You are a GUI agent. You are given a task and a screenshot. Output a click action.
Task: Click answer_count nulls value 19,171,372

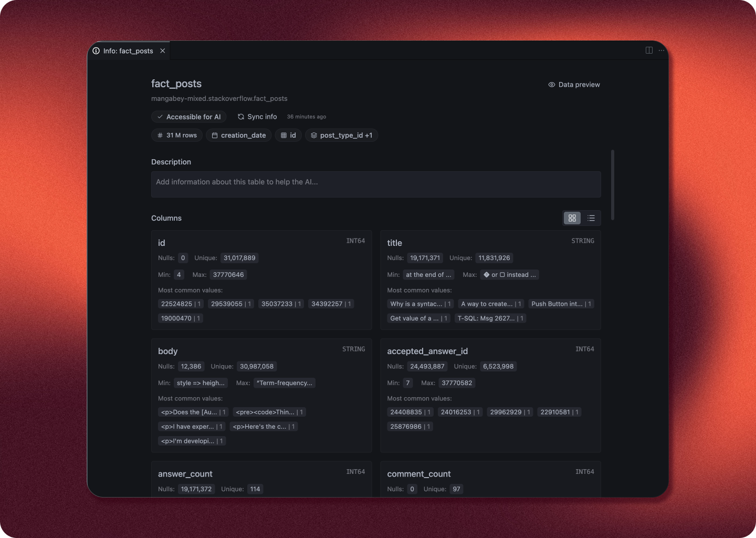(x=196, y=489)
